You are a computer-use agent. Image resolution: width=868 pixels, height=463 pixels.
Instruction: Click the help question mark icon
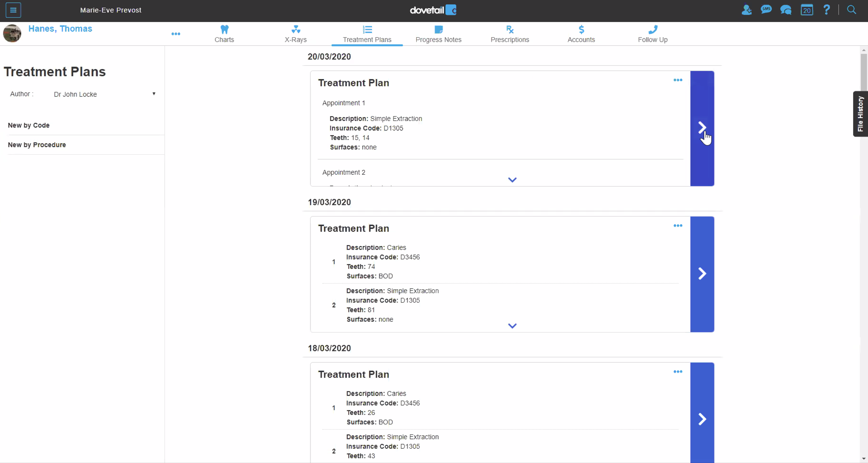827,10
